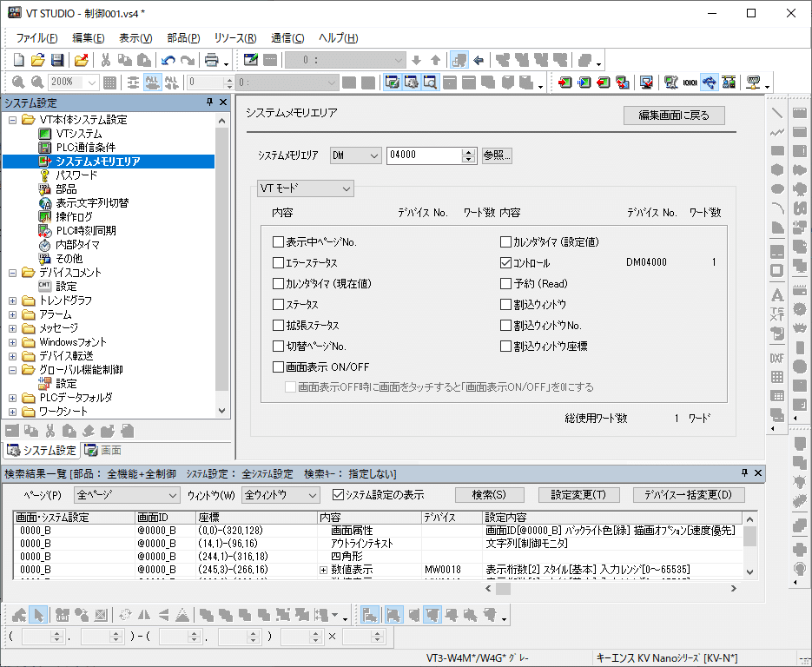This screenshot has height=667, width=812.
Task: Open the 部品(P) menu
Action: point(183,38)
